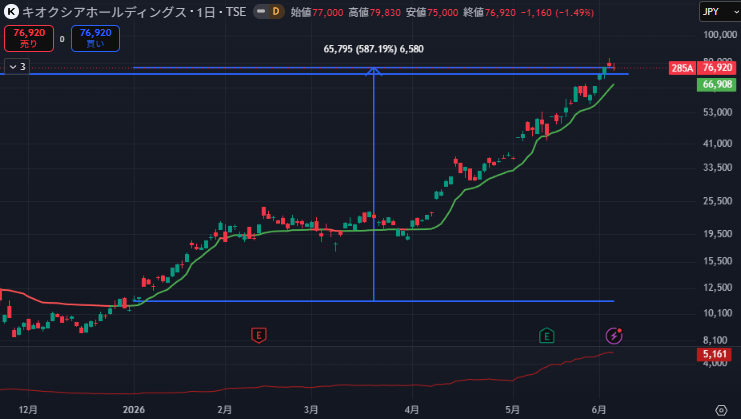The width and height of the screenshot is (741, 419).
Task: Click the 4月 date on time axis
Action: 412,410
